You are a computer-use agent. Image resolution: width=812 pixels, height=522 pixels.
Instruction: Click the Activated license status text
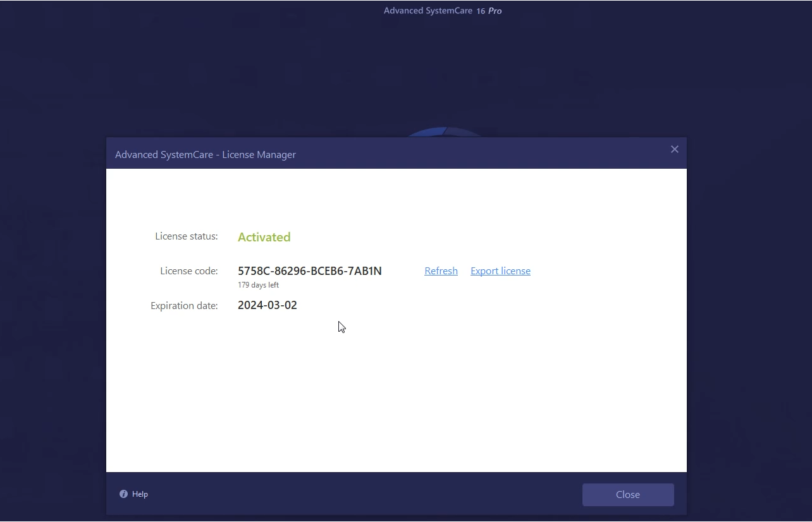(264, 237)
